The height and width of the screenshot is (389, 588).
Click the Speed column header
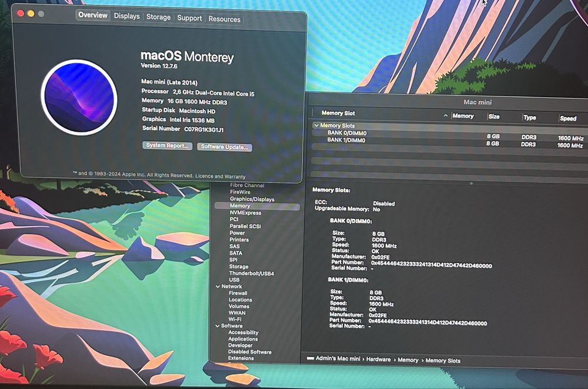[x=568, y=118]
